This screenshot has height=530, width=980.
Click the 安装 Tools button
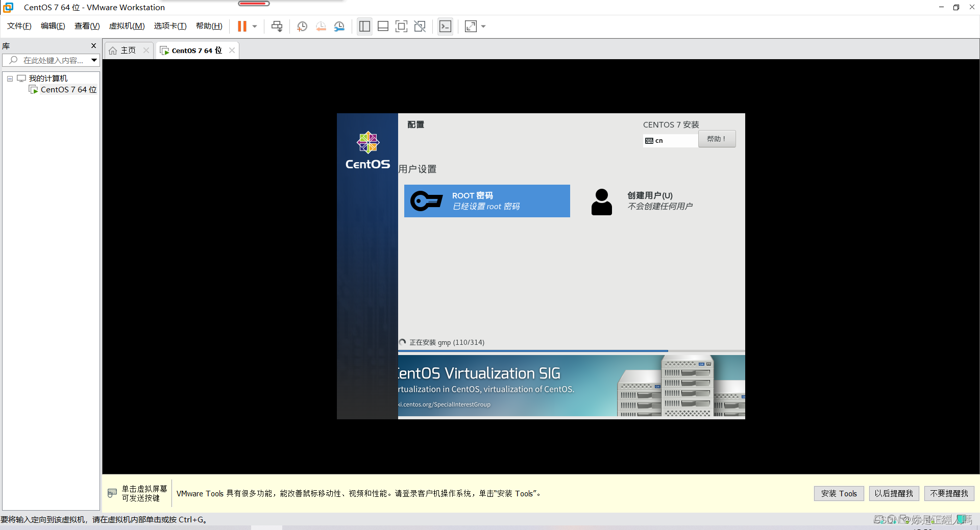click(x=839, y=493)
